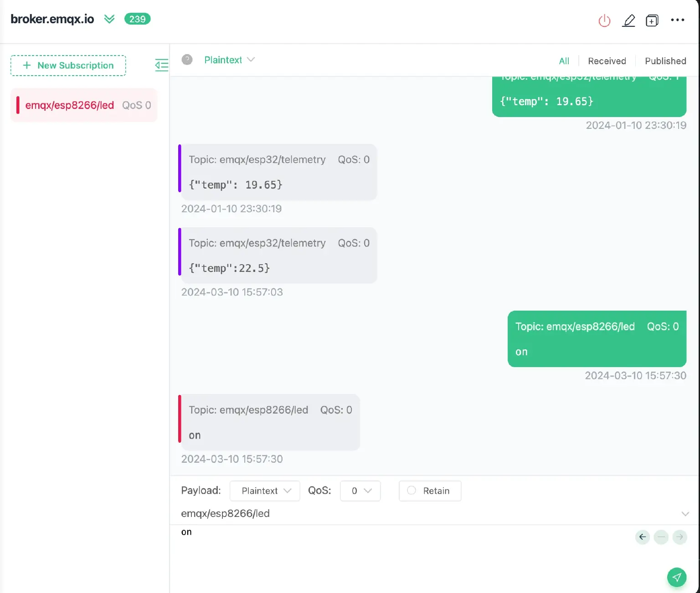
Task: Click the help question mark icon
Action: [x=187, y=60]
